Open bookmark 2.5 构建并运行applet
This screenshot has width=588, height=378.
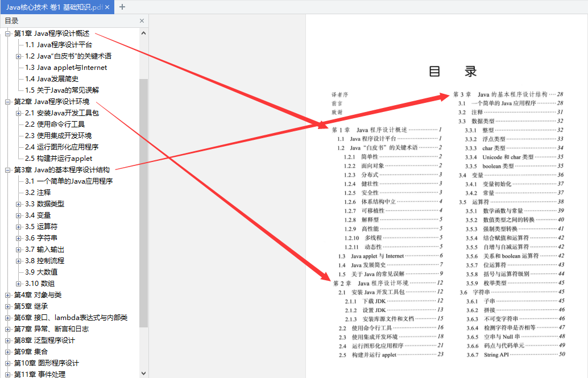pyautogui.click(x=59, y=158)
